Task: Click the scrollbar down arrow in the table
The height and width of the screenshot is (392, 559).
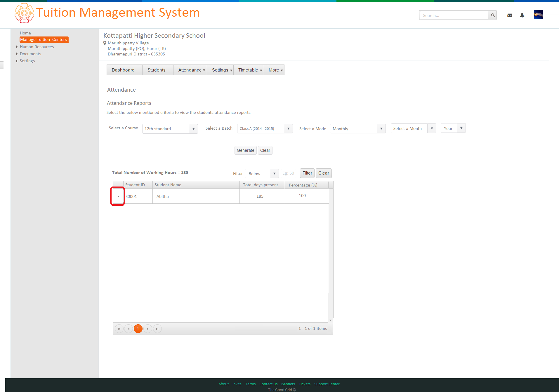Action: click(331, 320)
